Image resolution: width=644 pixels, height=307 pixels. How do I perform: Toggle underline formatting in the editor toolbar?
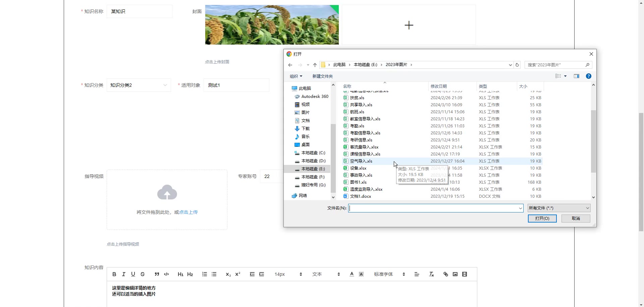(x=133, y=274)
